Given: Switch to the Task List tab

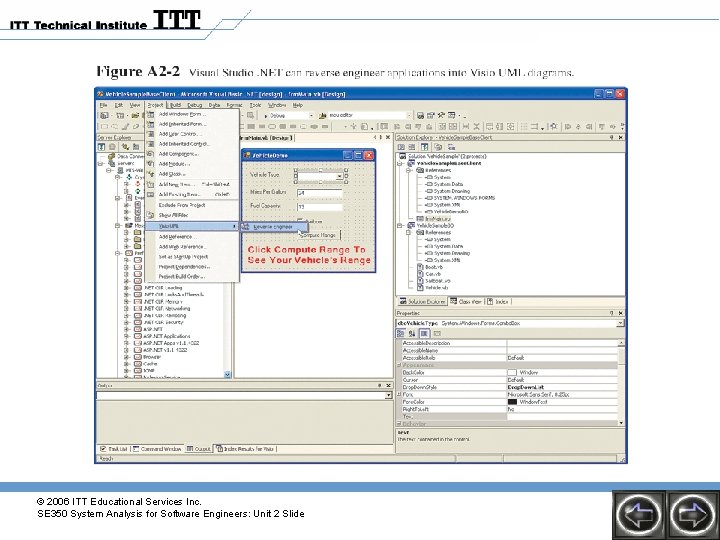Looking at the screenshot, I should coord(114,449).
